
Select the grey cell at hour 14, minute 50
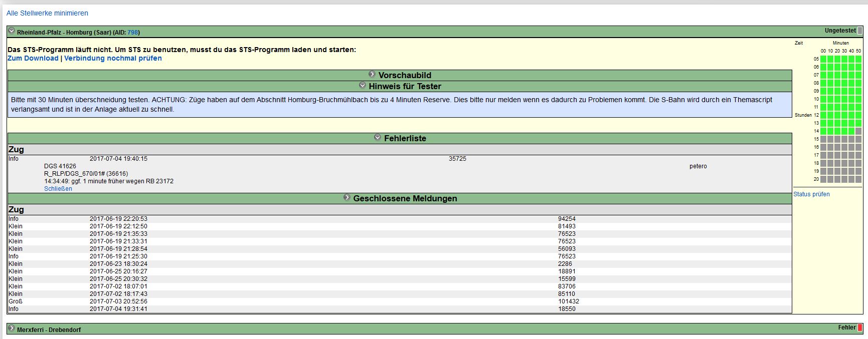pyautogui.click(x=858, y=131)
